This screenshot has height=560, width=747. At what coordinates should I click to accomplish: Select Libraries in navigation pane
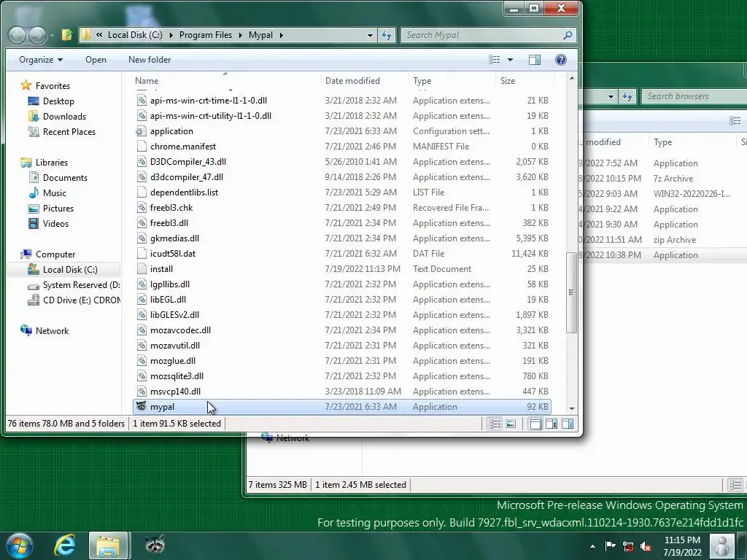(52, 163)
